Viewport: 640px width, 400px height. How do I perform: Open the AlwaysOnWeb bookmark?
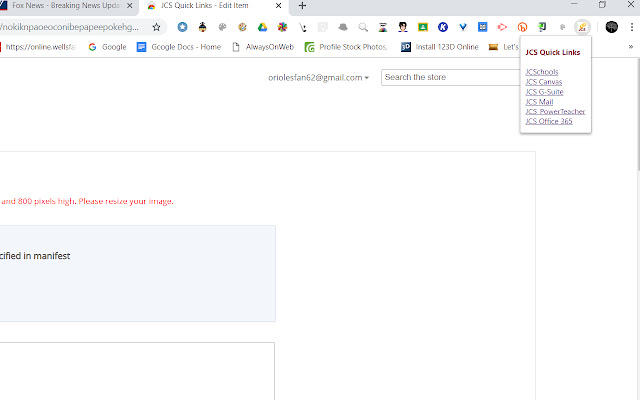263,47
